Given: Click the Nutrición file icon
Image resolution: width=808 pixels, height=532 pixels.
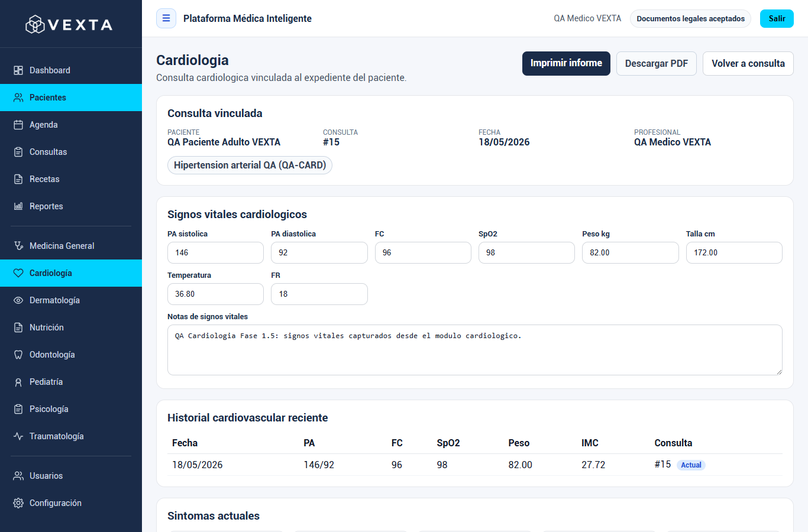Looking at the screenshot, I should point(18,327).
